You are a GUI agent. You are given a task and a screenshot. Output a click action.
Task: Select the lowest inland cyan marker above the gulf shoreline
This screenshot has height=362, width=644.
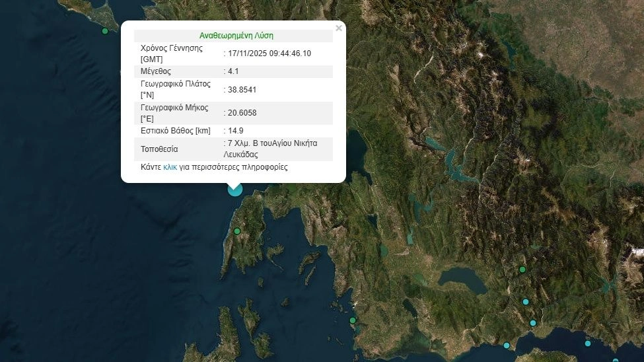tap(533, 323)
